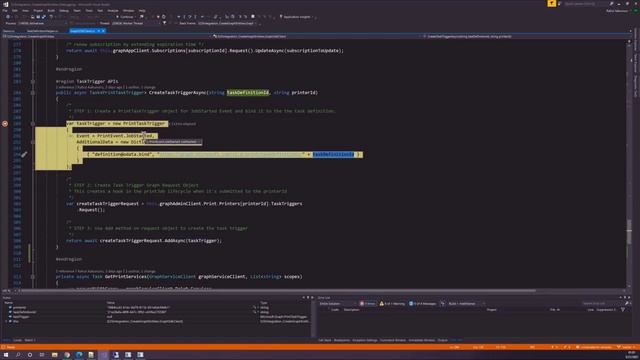
Task: Click the Save All toolbar icon
Action: tap(44, 17)
